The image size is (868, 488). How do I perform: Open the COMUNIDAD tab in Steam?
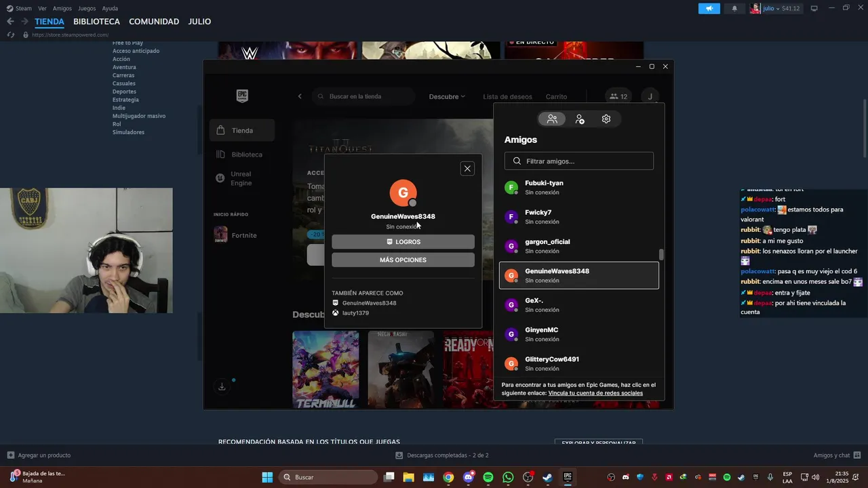coord(154,22)
